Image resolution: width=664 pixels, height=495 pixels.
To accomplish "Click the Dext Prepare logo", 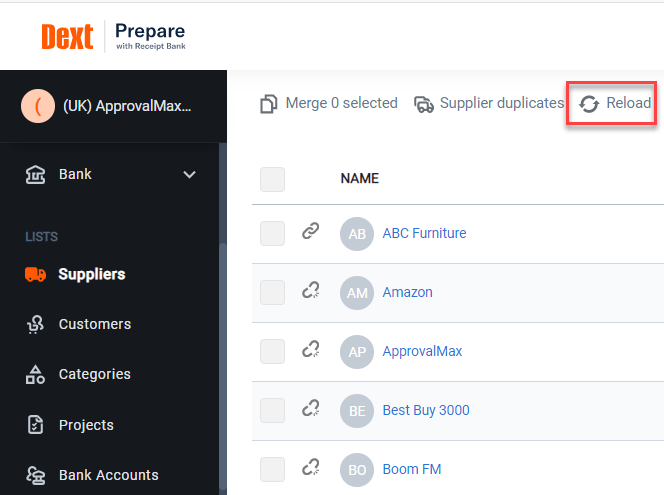I will (x=113, y=36).
